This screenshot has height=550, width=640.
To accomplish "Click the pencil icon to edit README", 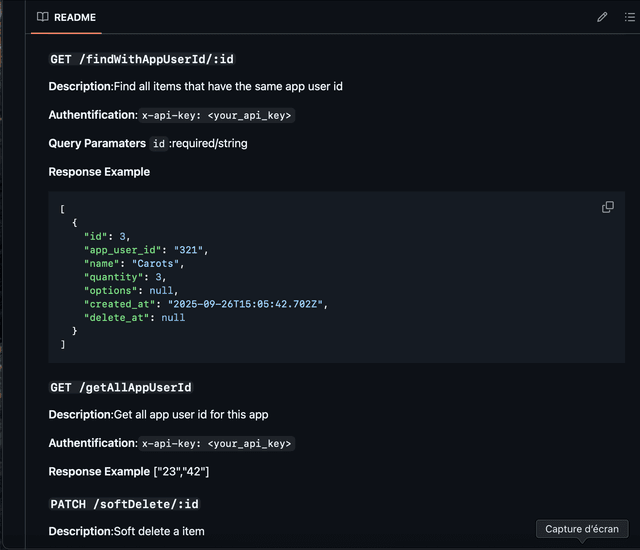I will coord(602,17).
